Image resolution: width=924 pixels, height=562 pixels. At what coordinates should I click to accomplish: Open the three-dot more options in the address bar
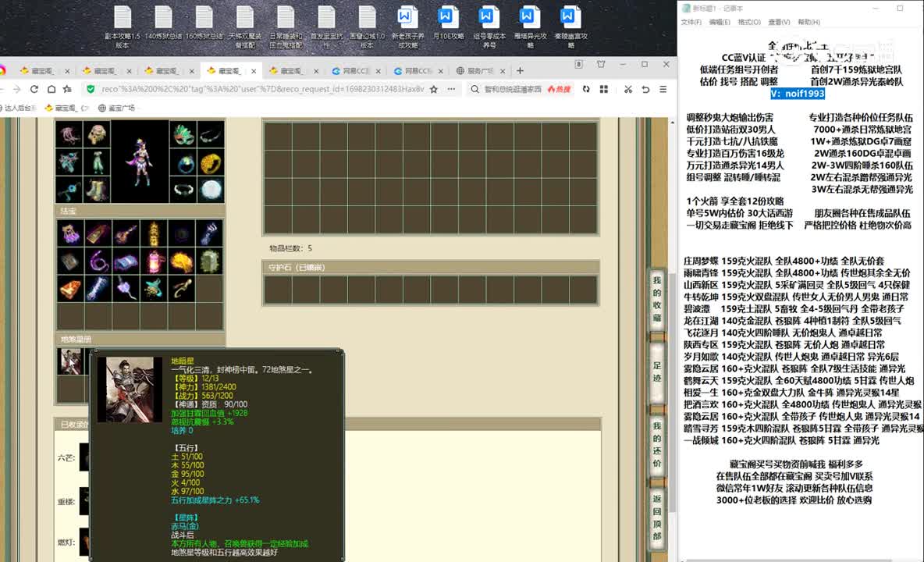pos(451,89)
